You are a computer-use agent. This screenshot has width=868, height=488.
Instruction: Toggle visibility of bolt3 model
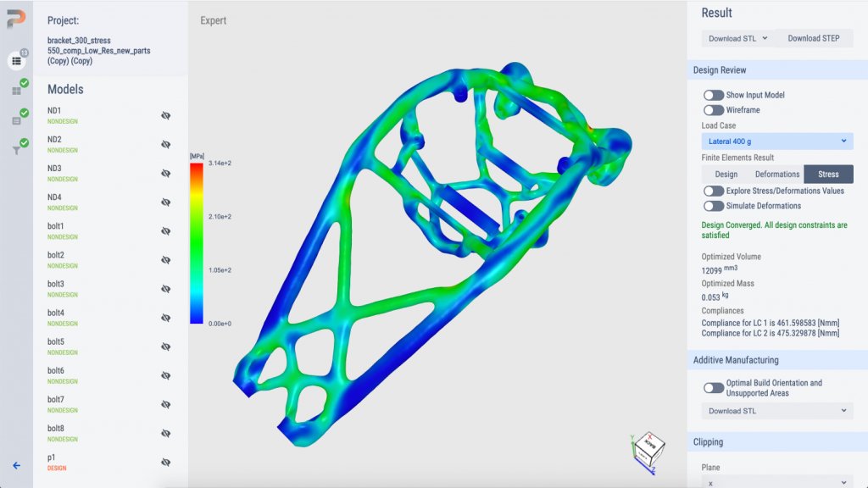(165, 289)
